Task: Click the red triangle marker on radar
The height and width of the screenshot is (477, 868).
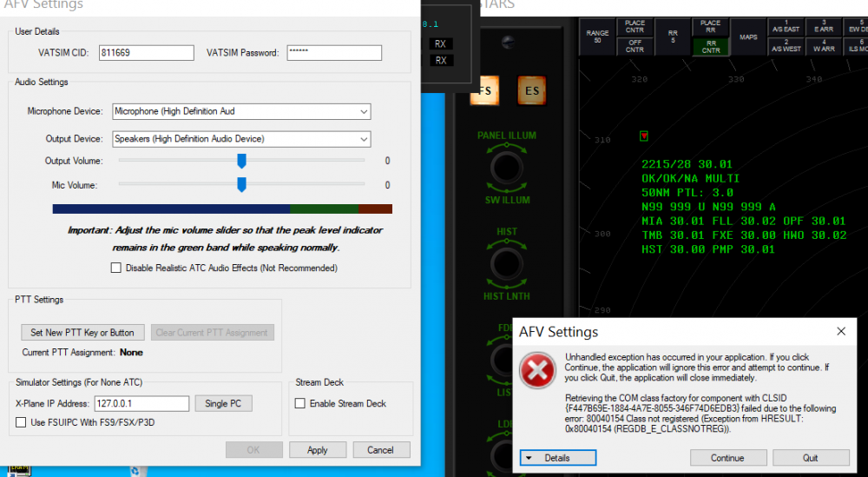Action: (643, 136)
